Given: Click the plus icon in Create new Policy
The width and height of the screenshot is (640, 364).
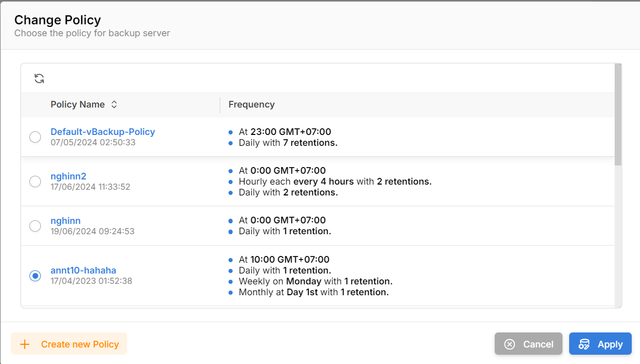Looking at the screenshot, I should pyautogui.click(x=24, y=344).
